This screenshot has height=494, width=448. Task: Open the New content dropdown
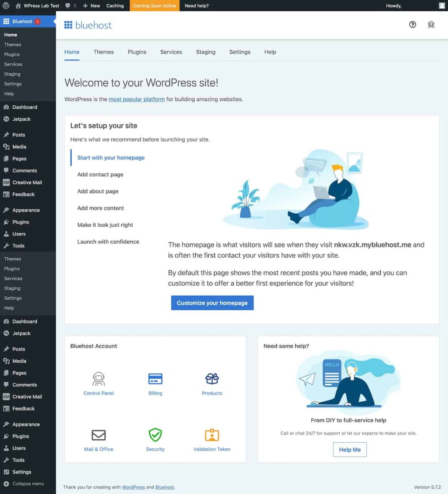pos(91,6)
